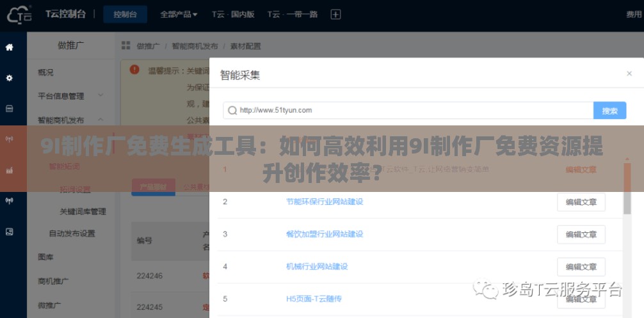Click the grid icon beside breadcrumb
644x318 pixels.
click(125, 45)
